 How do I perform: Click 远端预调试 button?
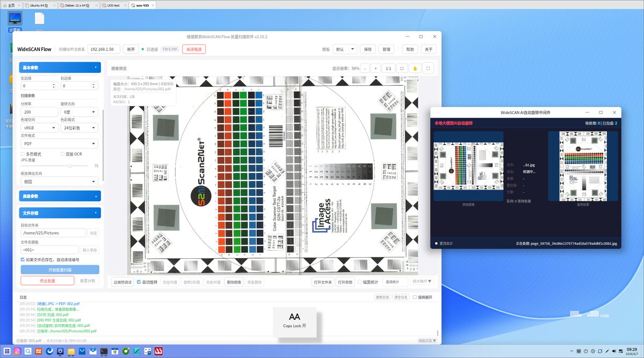click(122, 282)
